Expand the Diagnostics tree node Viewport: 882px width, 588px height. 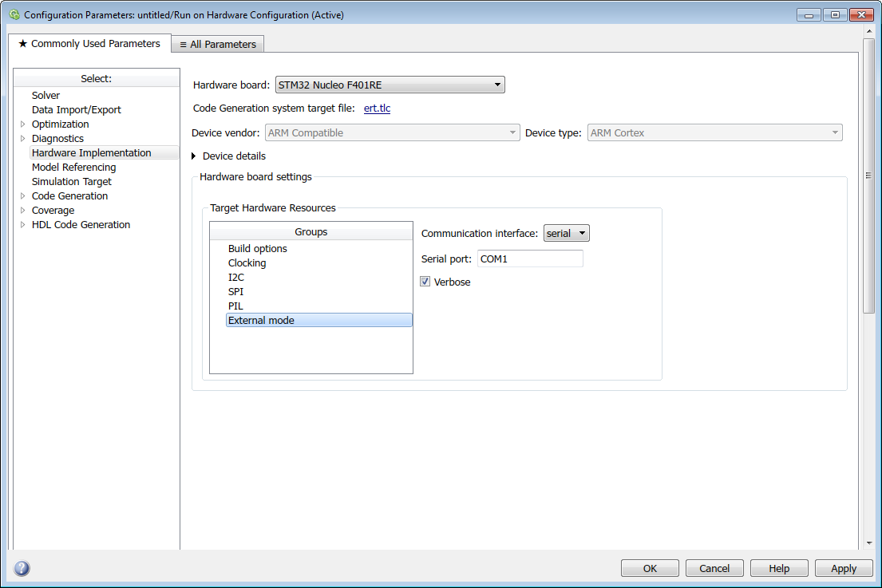pyautogui.click(x=22, y=138)
